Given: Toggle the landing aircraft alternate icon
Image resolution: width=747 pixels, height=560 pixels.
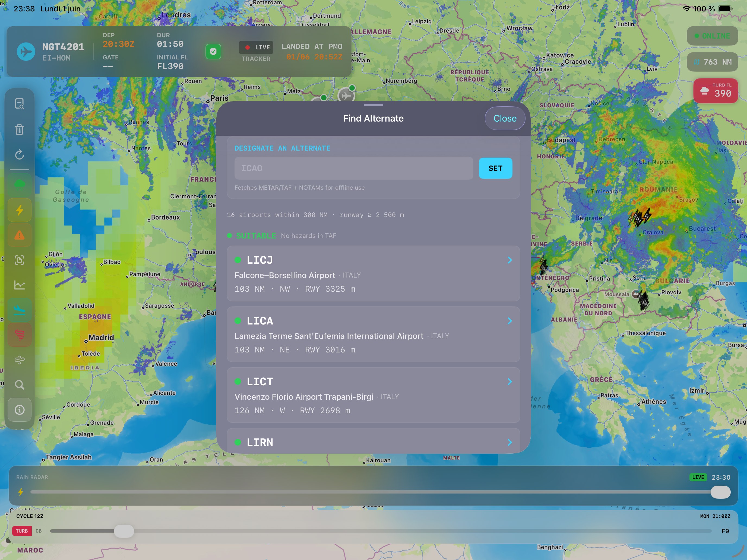Looking at the screenshot, I should [20, 310].
